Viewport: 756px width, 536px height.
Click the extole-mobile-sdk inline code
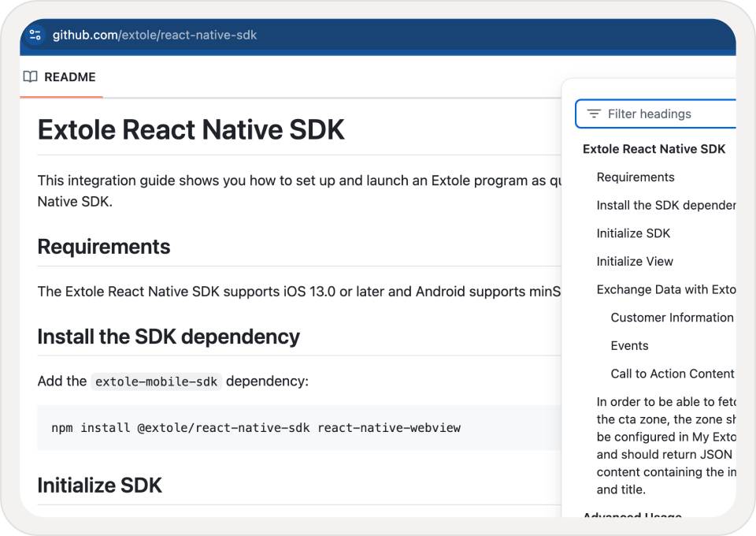pyautogui.click(x=156, y=382)
